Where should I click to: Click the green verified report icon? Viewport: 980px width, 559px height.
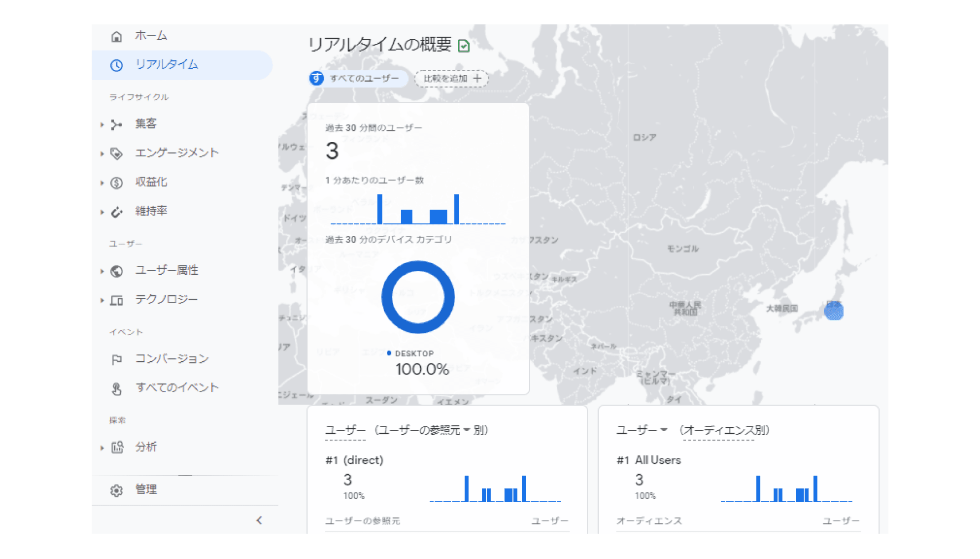tap(464, 46)
